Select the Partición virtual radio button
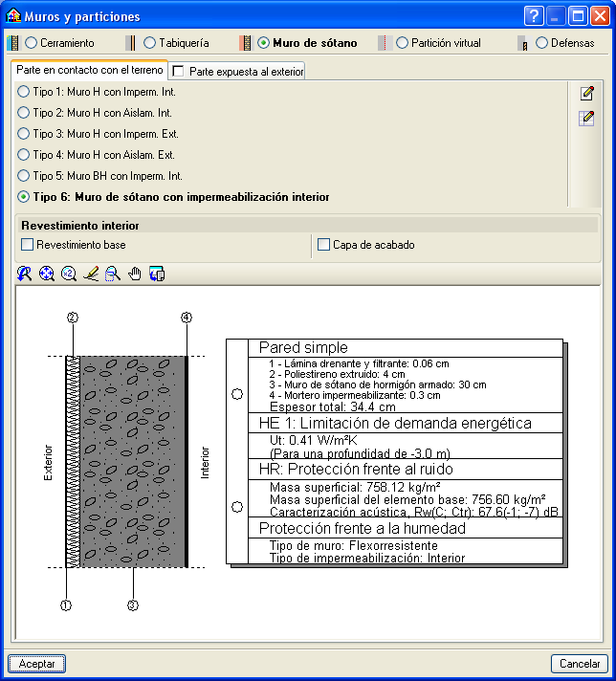This screenshot has width=616, height=681. [403, 42]
